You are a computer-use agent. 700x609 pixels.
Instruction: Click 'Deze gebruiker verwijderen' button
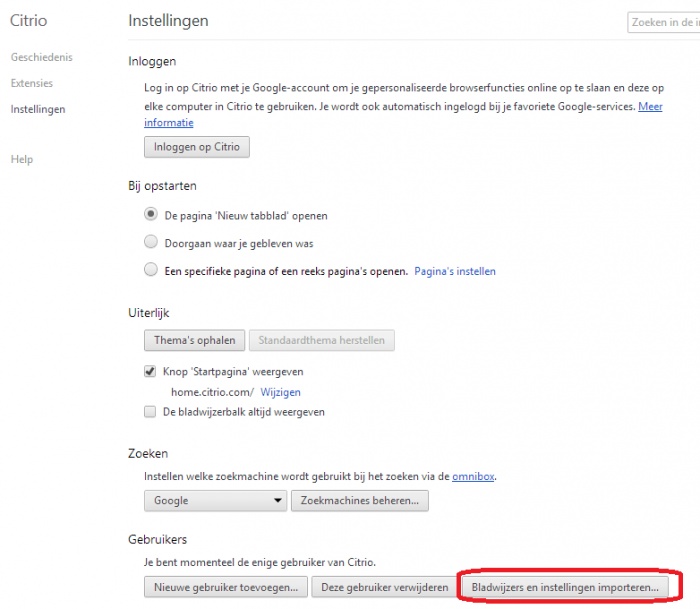[385, 587]
